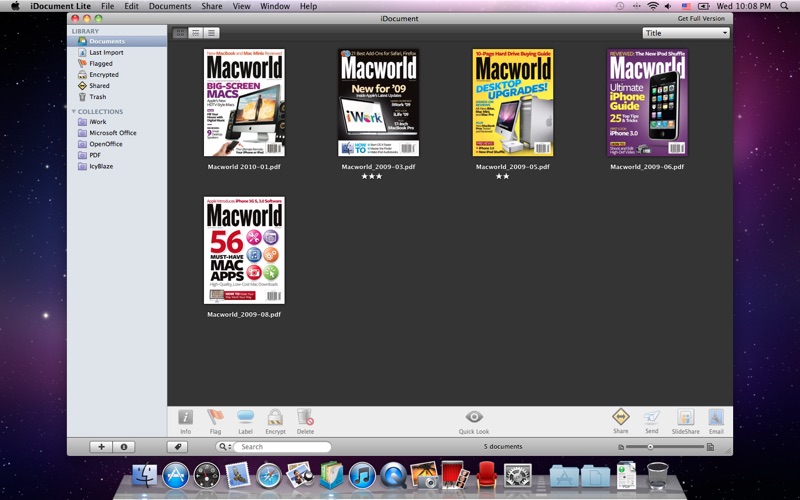Viewport: 800px width, 500px height.
Task: Flag the selected document
Action: tap(215, 417)
